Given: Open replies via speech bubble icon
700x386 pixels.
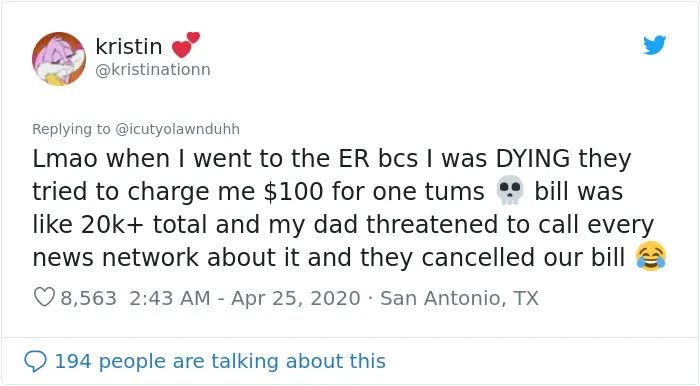Looking at the screenshot, I should coord(35,361).
